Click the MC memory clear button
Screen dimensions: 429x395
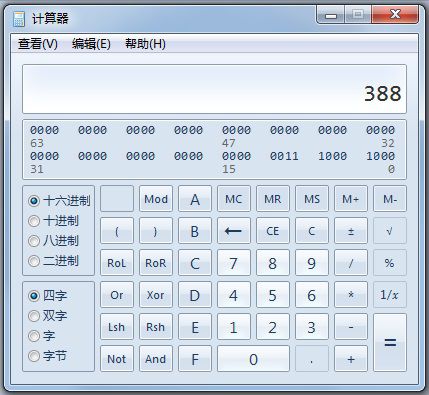coord(234,199)
